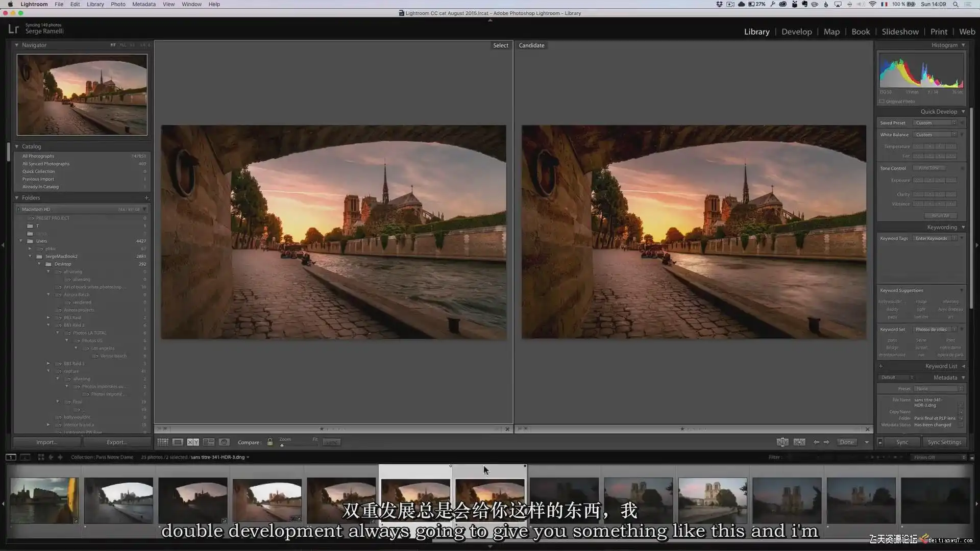Switch to Loupe view
The height and width of the screenshot is (551, 980).
(x=178, y=442)
